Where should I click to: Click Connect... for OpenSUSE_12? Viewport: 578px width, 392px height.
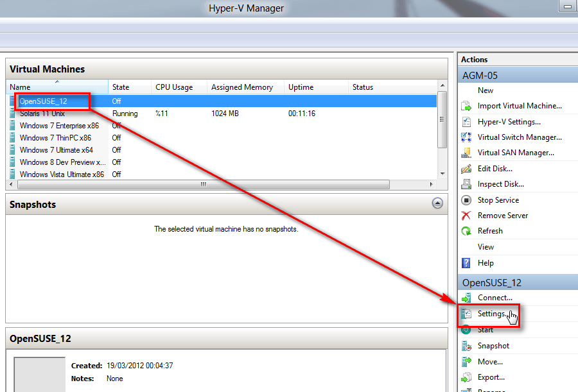[495, 298]
